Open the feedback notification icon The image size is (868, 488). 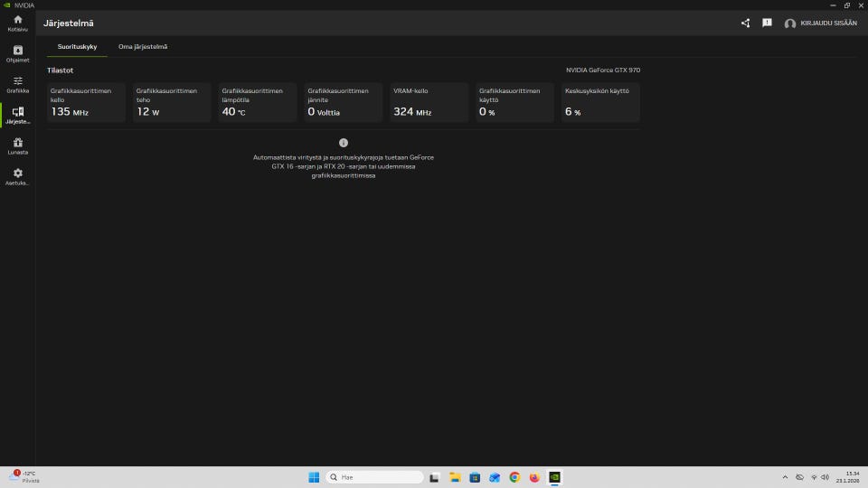767,23
